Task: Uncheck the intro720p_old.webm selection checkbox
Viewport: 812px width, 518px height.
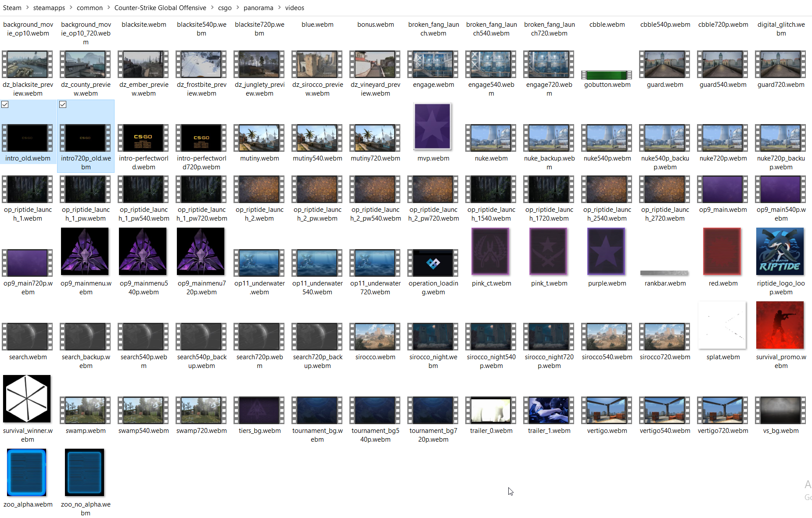Action: point(63,104)
